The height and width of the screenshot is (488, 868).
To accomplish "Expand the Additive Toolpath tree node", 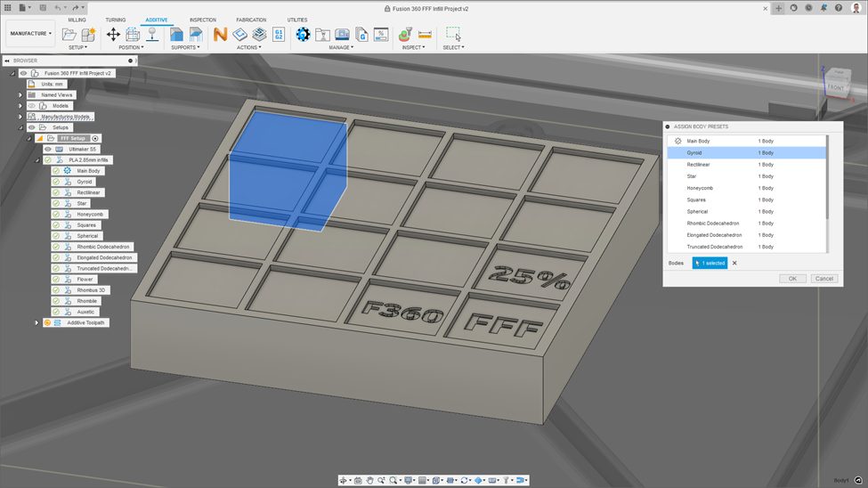I will tap(37, 322).
